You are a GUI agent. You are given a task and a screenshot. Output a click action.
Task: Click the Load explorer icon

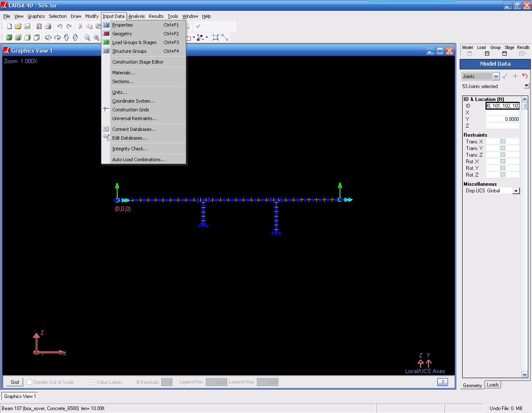point(487,54)
